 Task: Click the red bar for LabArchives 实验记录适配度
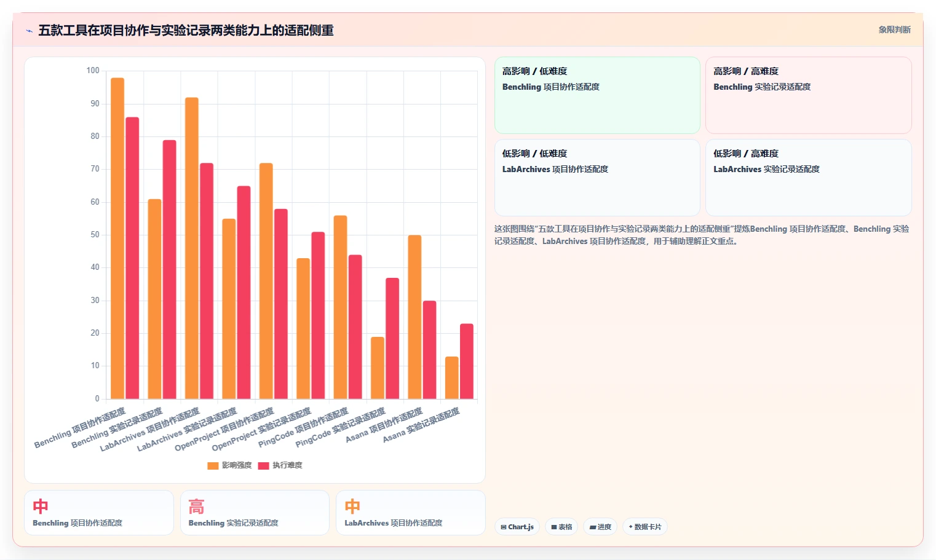(244, 293)
